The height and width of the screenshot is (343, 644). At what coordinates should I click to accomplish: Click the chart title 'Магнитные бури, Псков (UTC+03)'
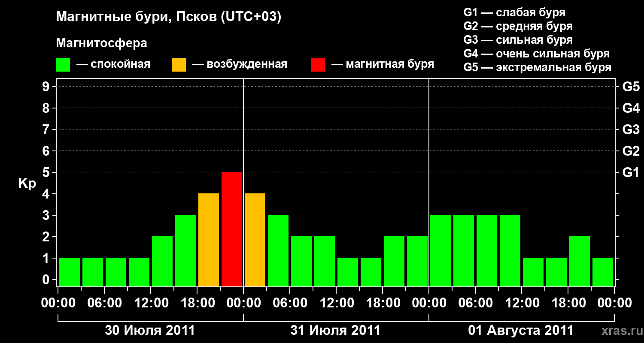click(169, 17)
